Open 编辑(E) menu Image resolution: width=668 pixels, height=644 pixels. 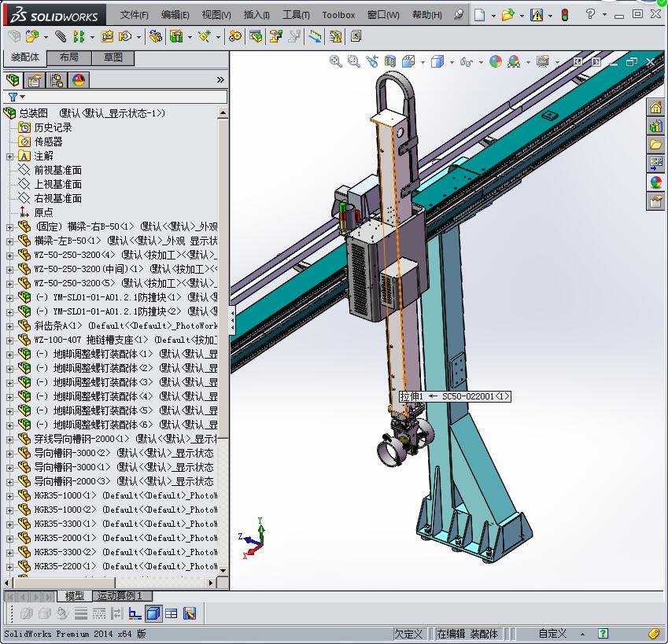pos(175,15)
